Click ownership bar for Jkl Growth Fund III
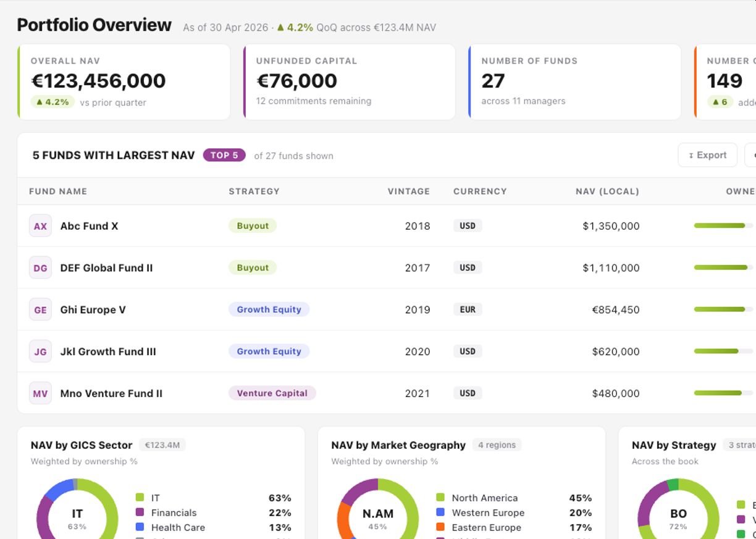This screenshot has width=756, height=539. pyautogui.click(x=723, y=351)
